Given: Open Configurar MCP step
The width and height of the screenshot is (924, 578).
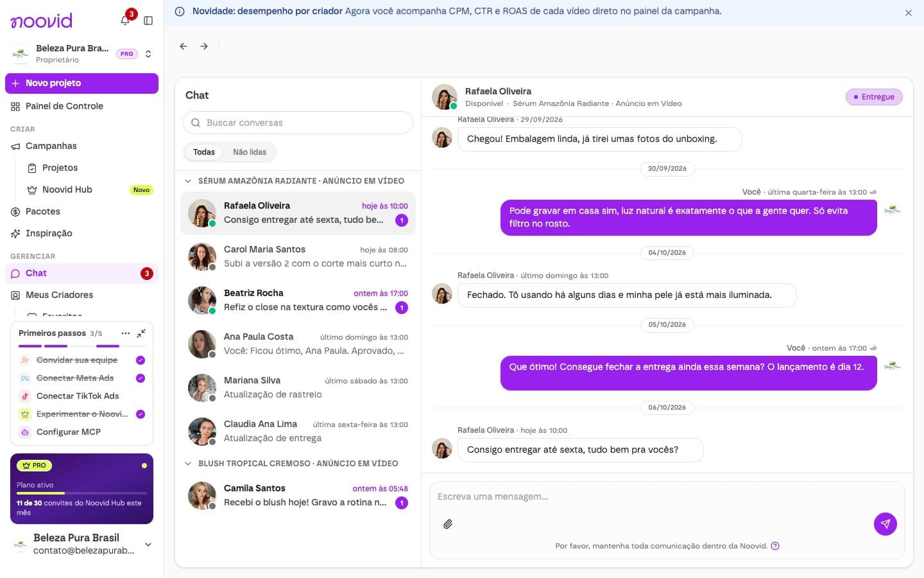Looking at the screenshot, I should (x=81, y=432).
